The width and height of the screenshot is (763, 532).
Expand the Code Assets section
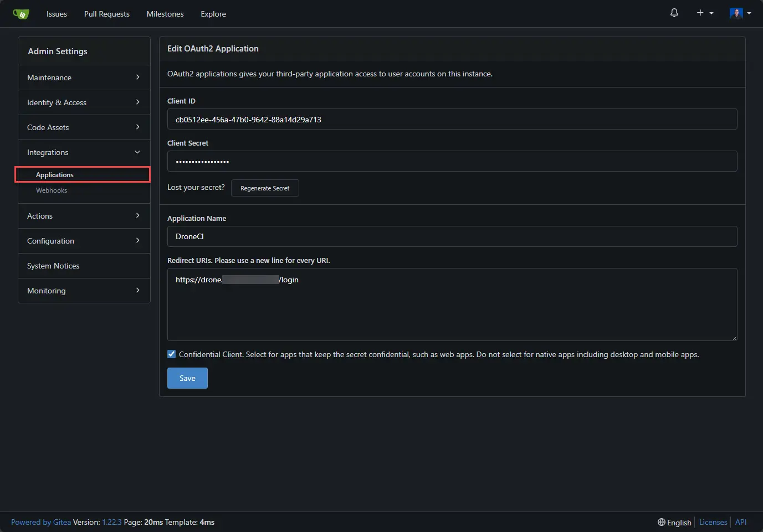click(x=84, y=127)
